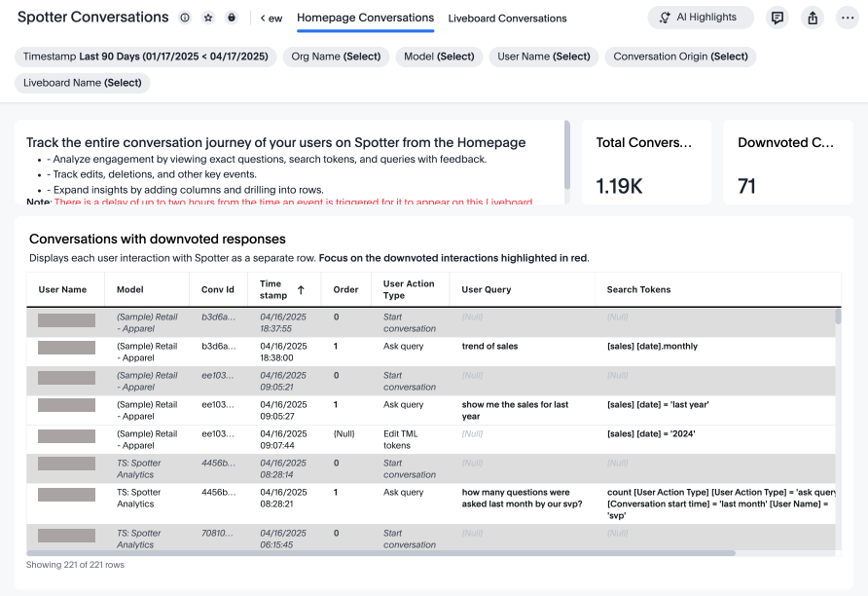Click the ascending sort arrow on Timestamp column
This screenshot has height=596, width=868.
(301, 289)
